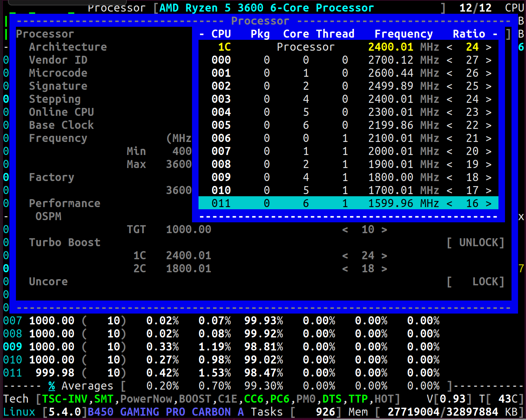The width and height of the screenshot is (526, 420).
Task: Open the Vendor ID entry
Action: tap(58, 60)
